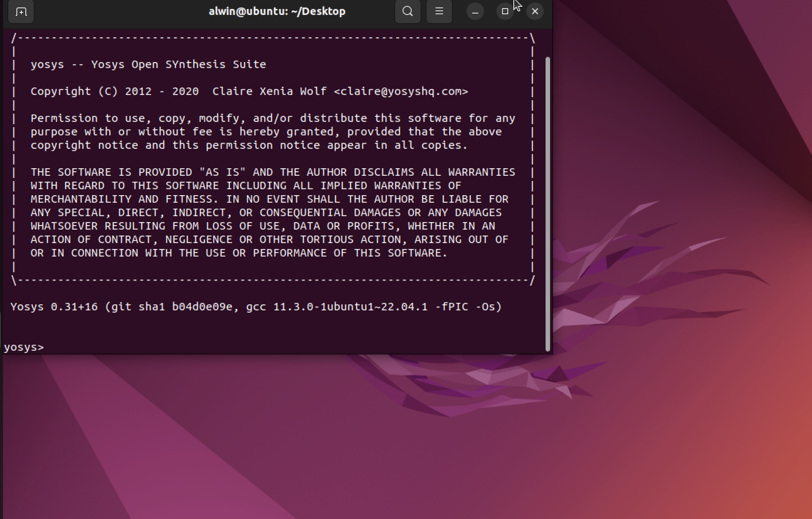The height and width of the screenshot is (519, 812).
Task: Click the magnifying glass icon
Action: click(407, 12)
